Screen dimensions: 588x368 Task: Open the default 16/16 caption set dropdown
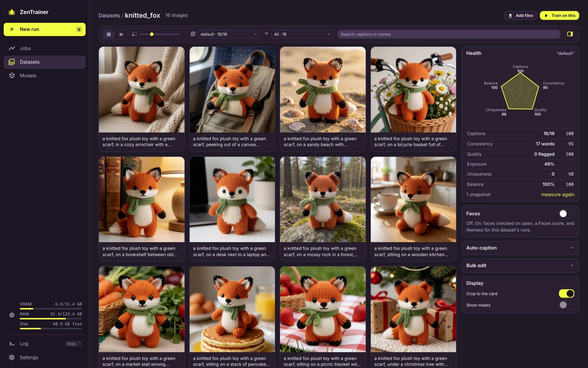pos(229,34)
